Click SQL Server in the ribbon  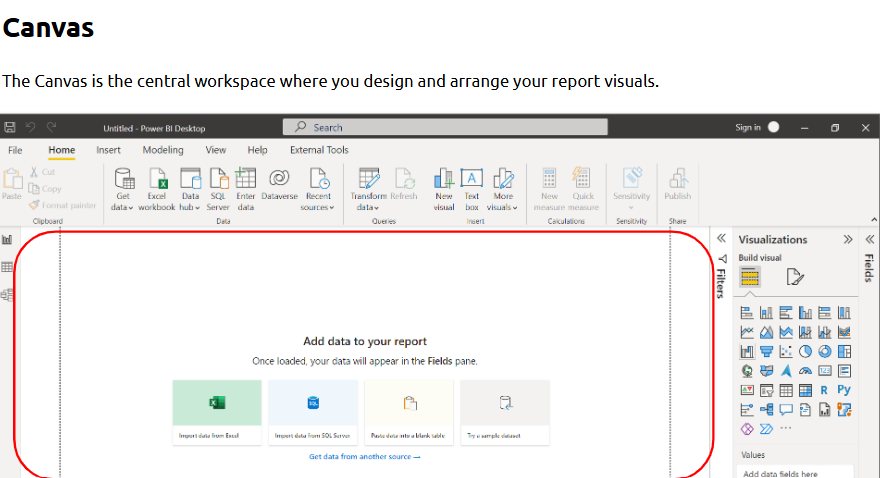[218, 190]
